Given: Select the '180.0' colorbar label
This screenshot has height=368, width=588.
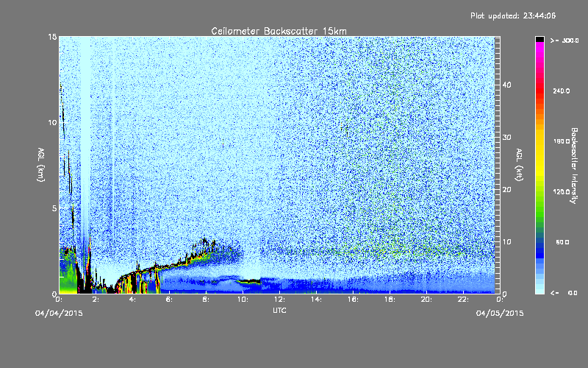Looking at the screenshot, I should coord(562,141).
